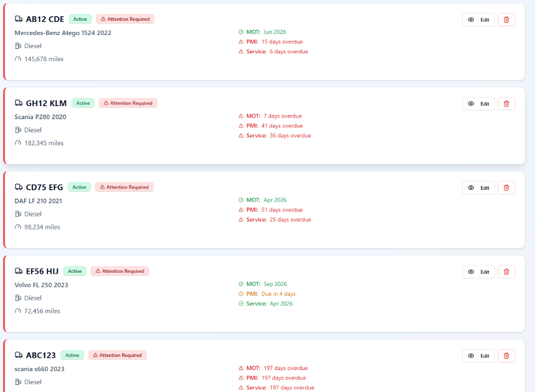Click fuel pump icon on ABC123 card
The width and height of the screenshot is (535, 392).
18,382
